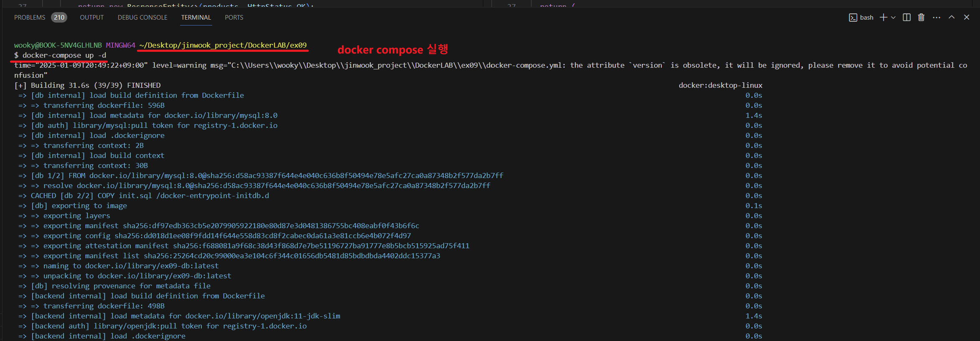Click the exporting manifest list line
Screen dimensions: 980x341
pos(229,256)
